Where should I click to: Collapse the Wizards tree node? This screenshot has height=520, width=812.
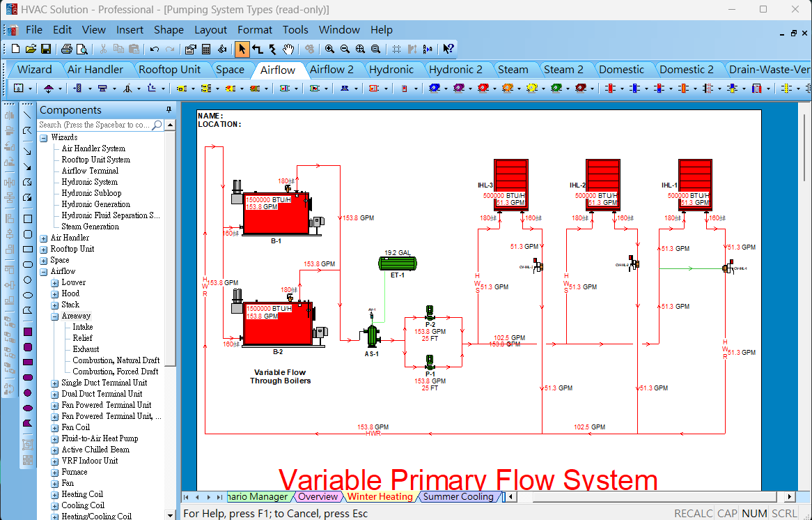pyautogui.click(x=44, y=137)
